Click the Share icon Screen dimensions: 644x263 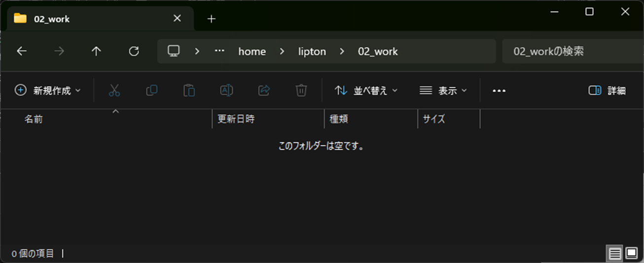point(264,90)
